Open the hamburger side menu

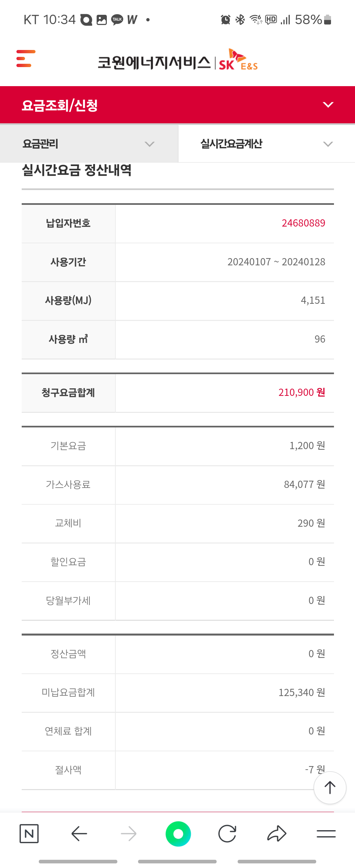26,59
